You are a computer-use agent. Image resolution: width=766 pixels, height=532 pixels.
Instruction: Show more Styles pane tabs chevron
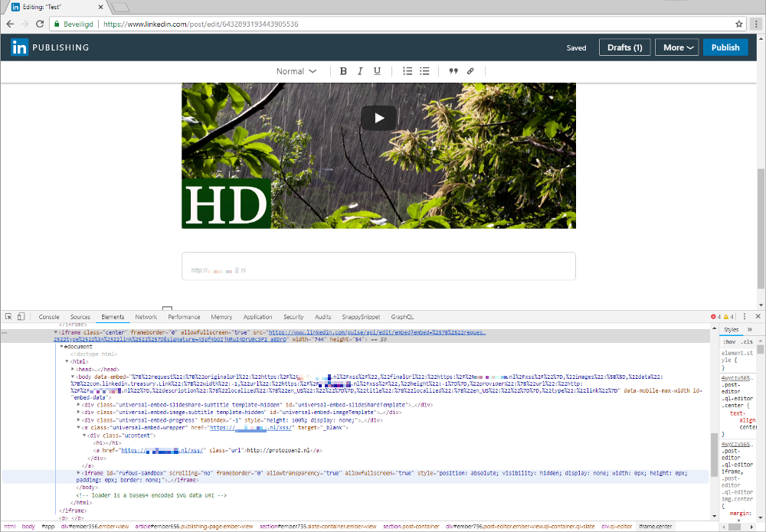point(750,330)
